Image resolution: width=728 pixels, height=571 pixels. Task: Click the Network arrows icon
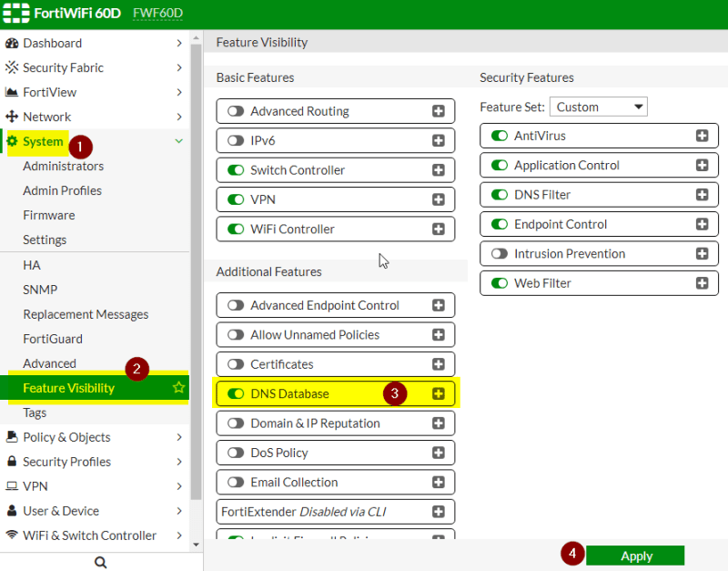[12, 117]
